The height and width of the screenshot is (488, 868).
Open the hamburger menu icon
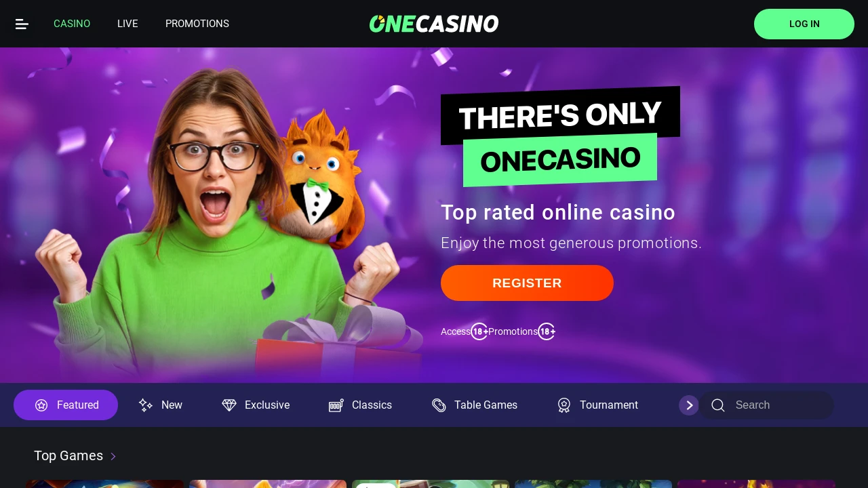(x=22, y=24)
